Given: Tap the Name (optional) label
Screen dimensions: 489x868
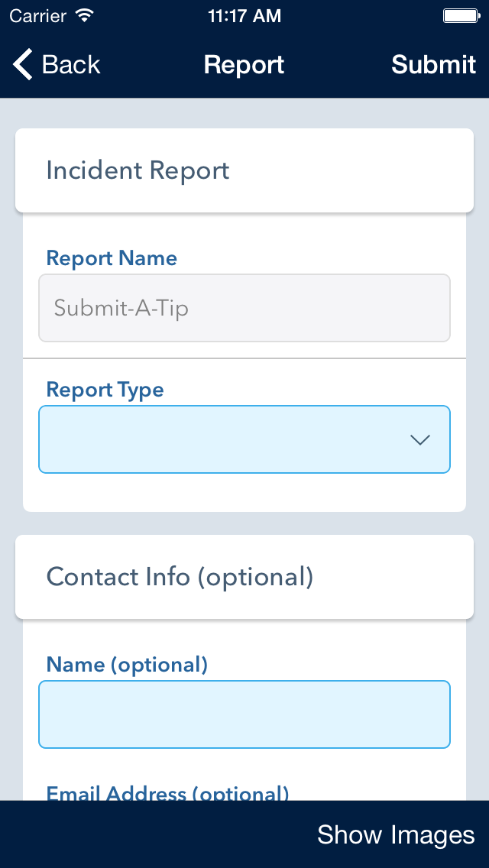Looking at the screenshot, I should tap(127, 664).
